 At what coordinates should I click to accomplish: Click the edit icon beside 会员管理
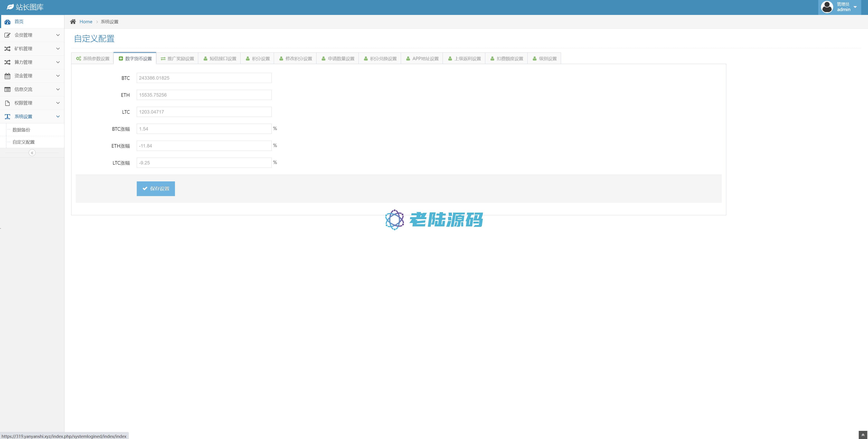tap(7, 35)
